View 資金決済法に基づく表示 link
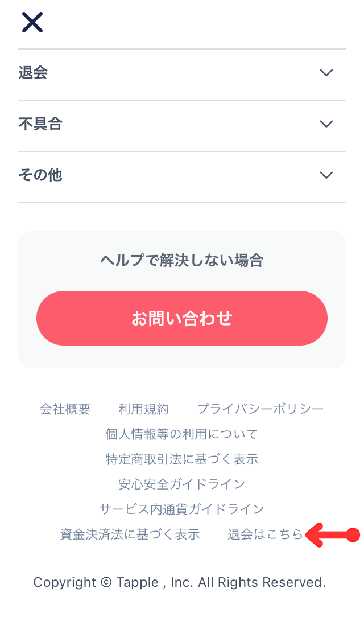The height and width of the screenshot is (621, 364). 129,534
